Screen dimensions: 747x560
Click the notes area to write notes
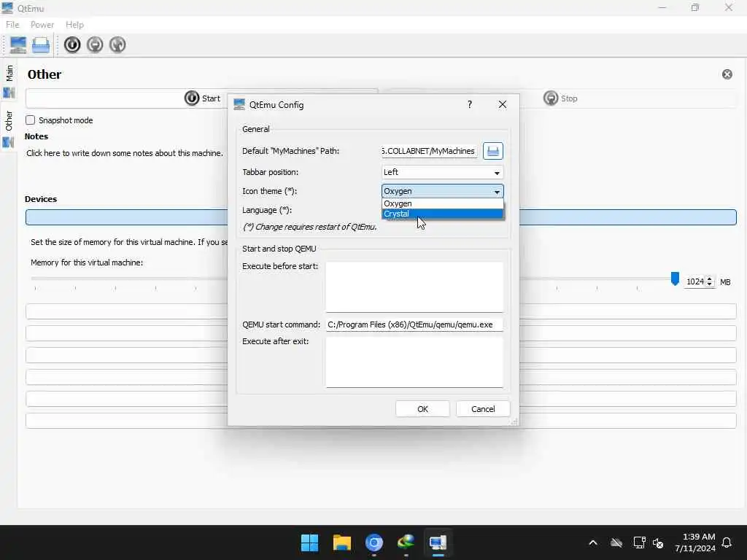(125, 153)
